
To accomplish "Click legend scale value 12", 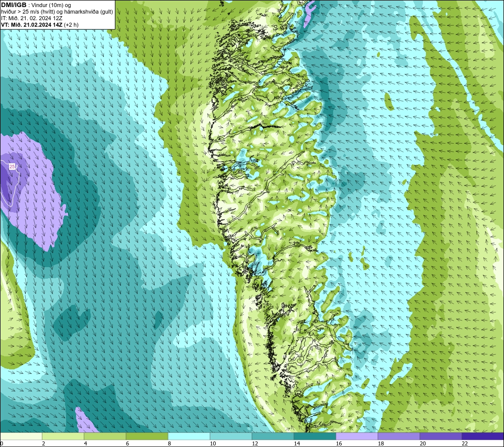I will click(255, 444).
